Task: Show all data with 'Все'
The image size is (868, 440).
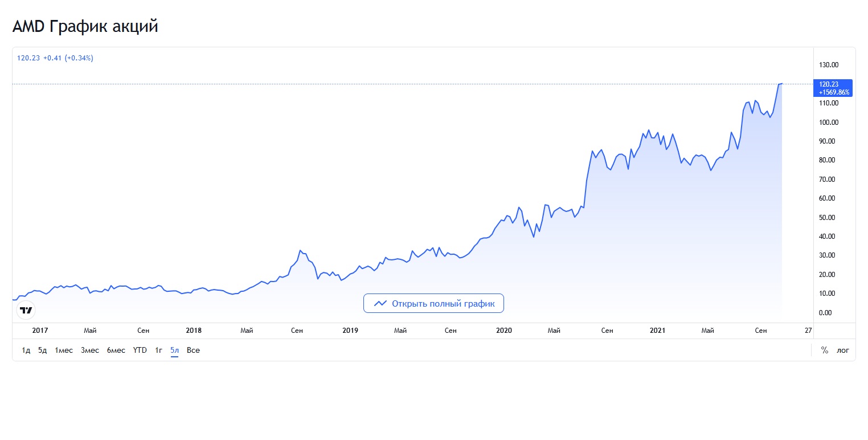Action: [x=193, y=350]
